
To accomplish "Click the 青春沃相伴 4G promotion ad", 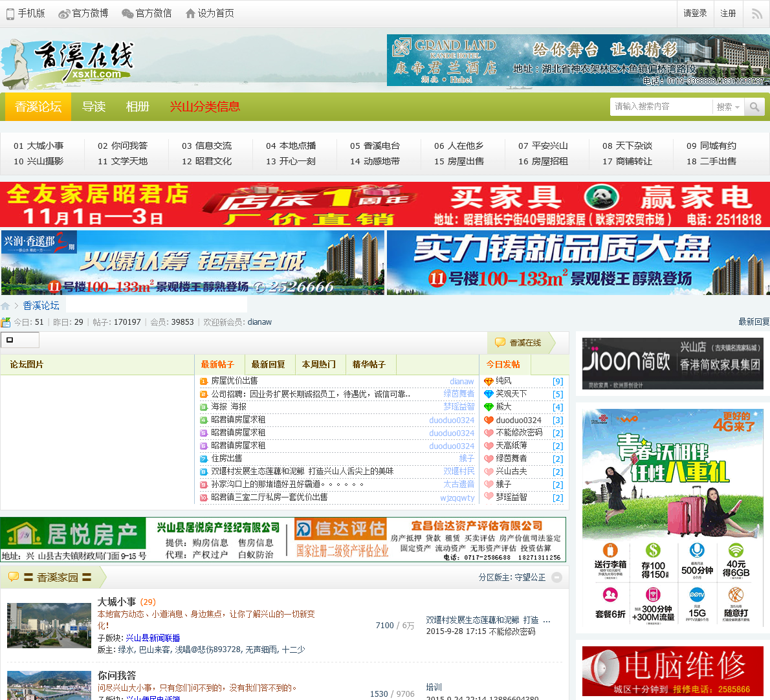I will coord(673,518).
